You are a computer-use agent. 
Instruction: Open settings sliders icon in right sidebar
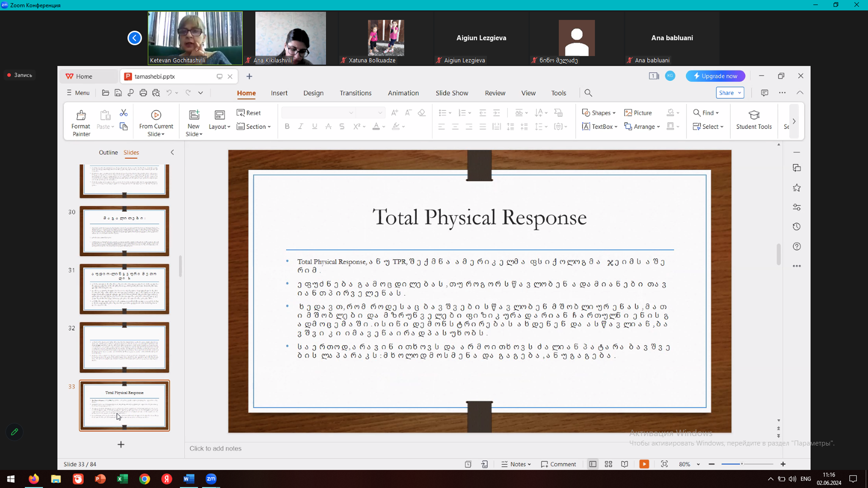point(796,207)
